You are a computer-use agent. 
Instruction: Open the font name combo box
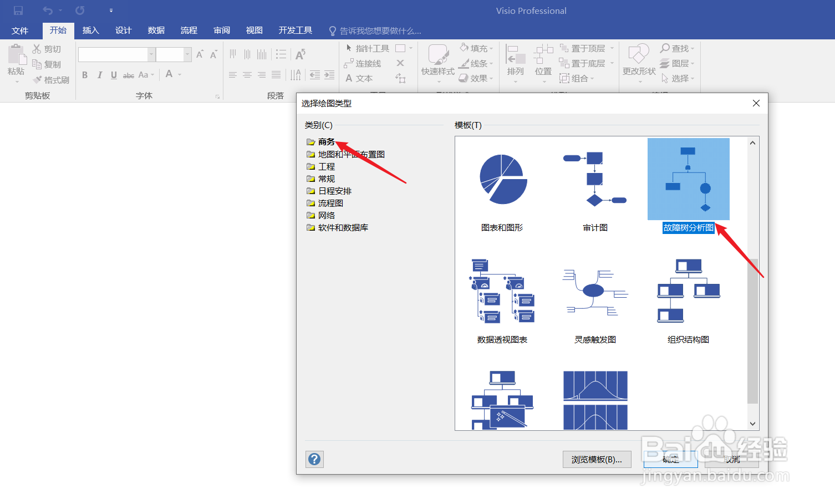(x=116, y=54)
